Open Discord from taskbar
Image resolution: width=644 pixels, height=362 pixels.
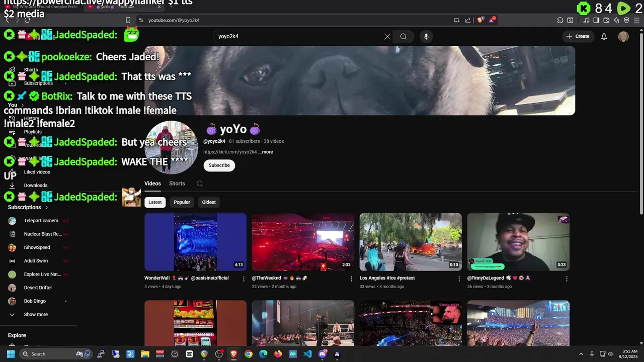coord(323,354)
